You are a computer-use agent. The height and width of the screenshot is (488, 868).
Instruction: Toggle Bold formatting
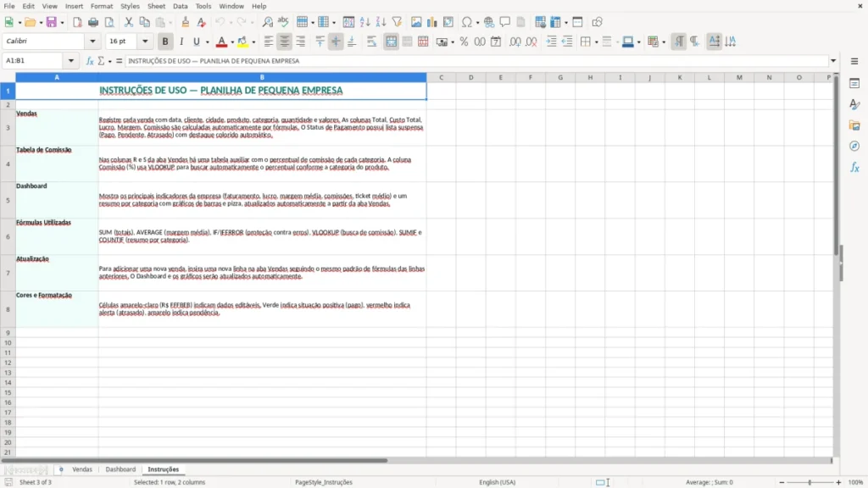pyautogui.click(x=165, y=42)
